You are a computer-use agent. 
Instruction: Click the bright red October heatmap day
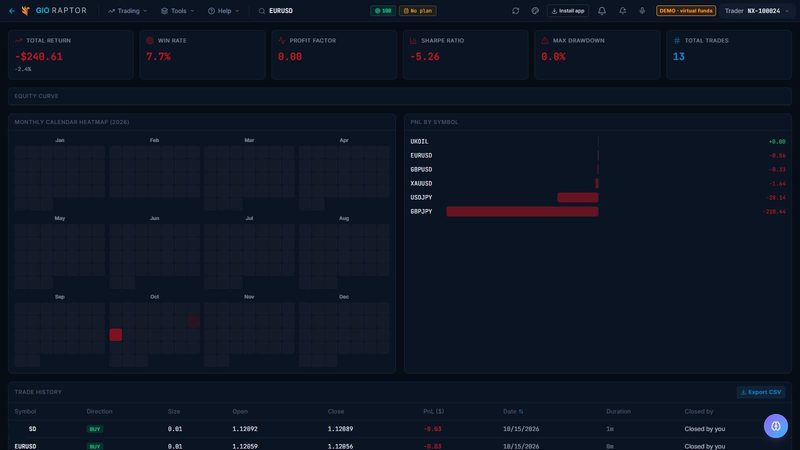click(116, 335)
